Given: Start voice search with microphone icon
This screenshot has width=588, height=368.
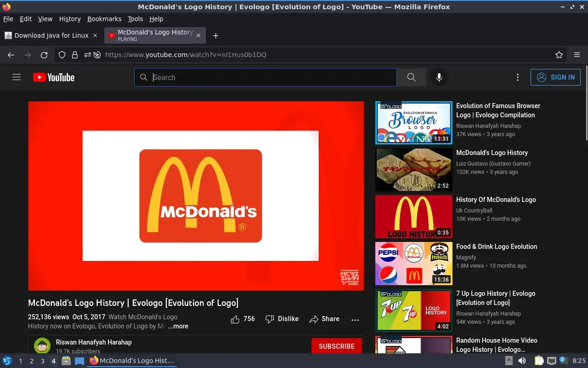Looking at the screenshot, I should point(439,77).
